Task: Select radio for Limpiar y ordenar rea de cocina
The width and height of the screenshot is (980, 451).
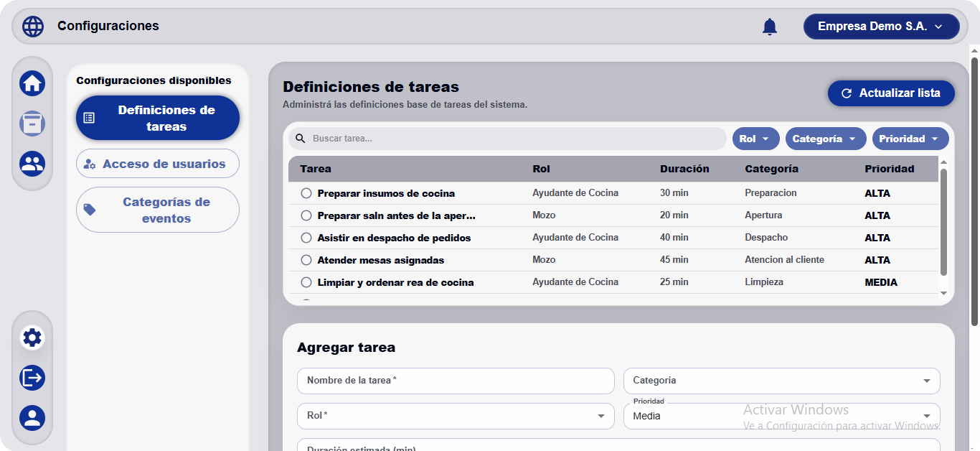Action: coord(306,282)
